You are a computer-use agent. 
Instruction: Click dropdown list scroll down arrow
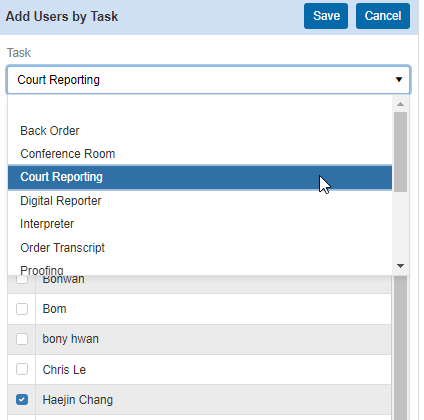(401, 266)
